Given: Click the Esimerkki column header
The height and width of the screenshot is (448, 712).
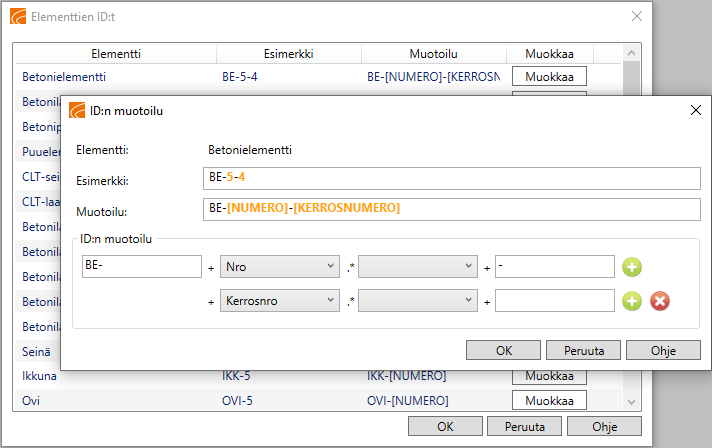Looking at the screenshot, I should [x=289, y=53].
